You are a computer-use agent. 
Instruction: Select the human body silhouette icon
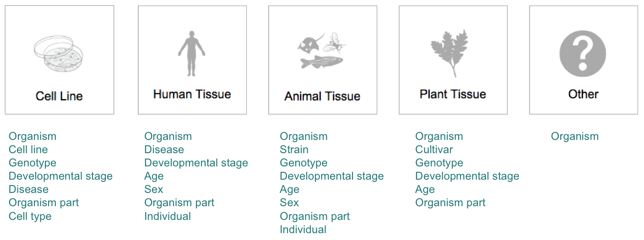click(192, 53)
